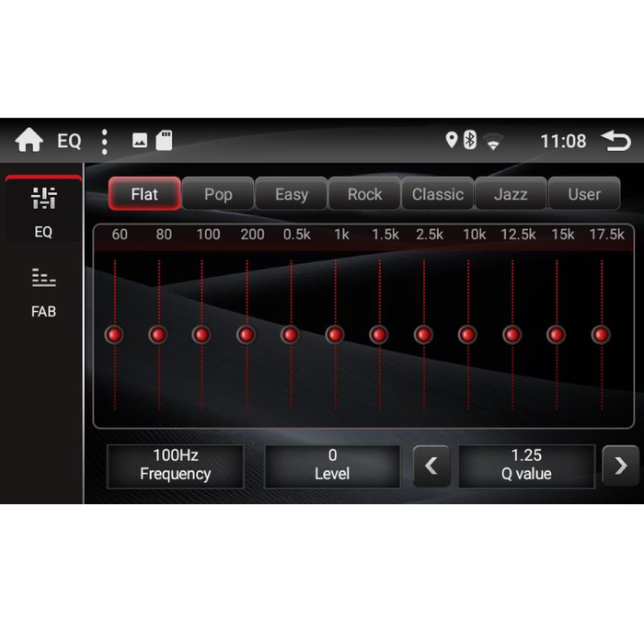This screenshot has width=644, height=644.
Task: Switch to the User custom preset
Action: 584,194
